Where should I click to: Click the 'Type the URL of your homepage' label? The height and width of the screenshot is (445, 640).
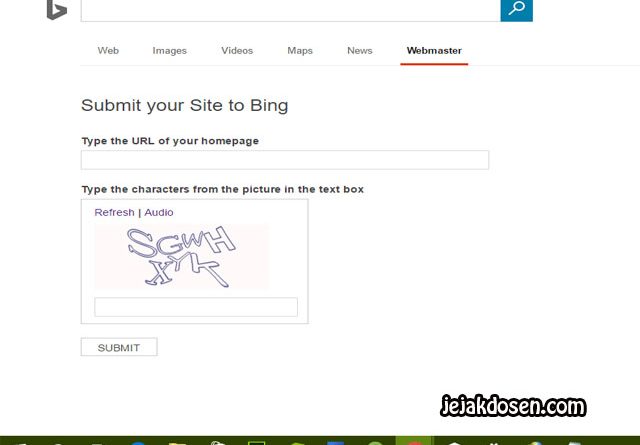(170, 141)
